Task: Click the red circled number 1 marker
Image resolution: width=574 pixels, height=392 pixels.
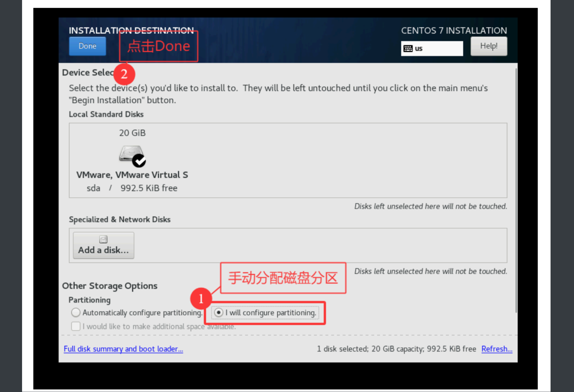Action: coord(201,298)
